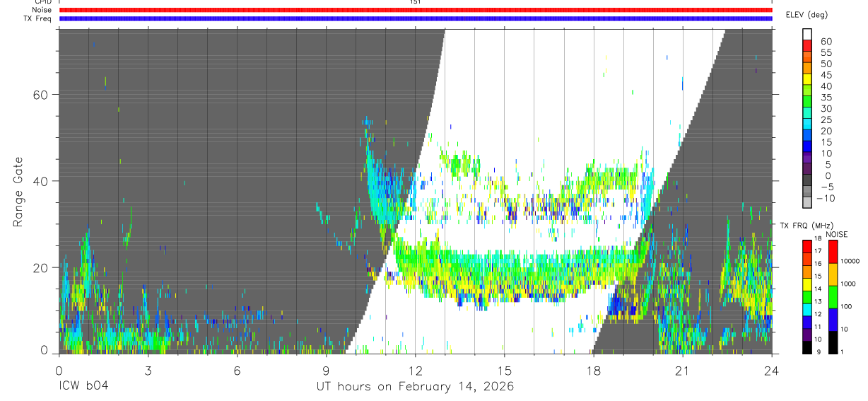Screen dimensions: 868x401
Task: Click the 'TX Freq' row label
Action: 37,18
